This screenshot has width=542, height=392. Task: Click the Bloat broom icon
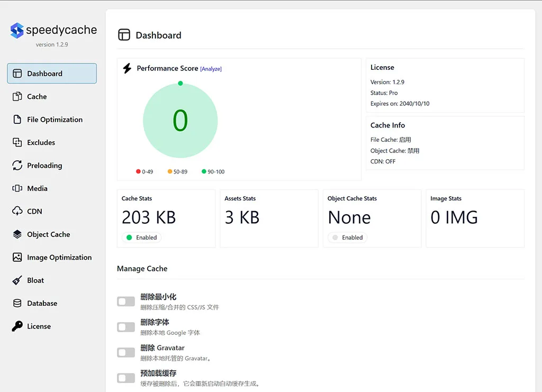17,280
